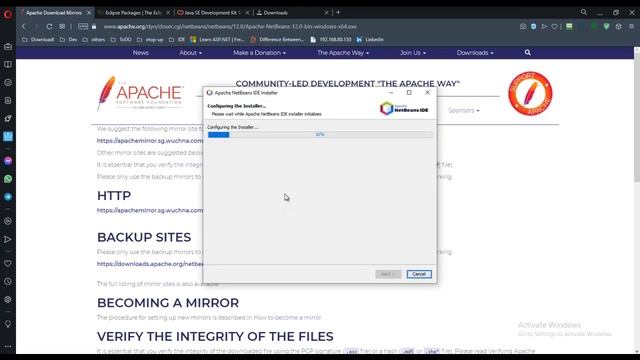
Task: Open the blue ad blocker shield
Action: (533, 27)
